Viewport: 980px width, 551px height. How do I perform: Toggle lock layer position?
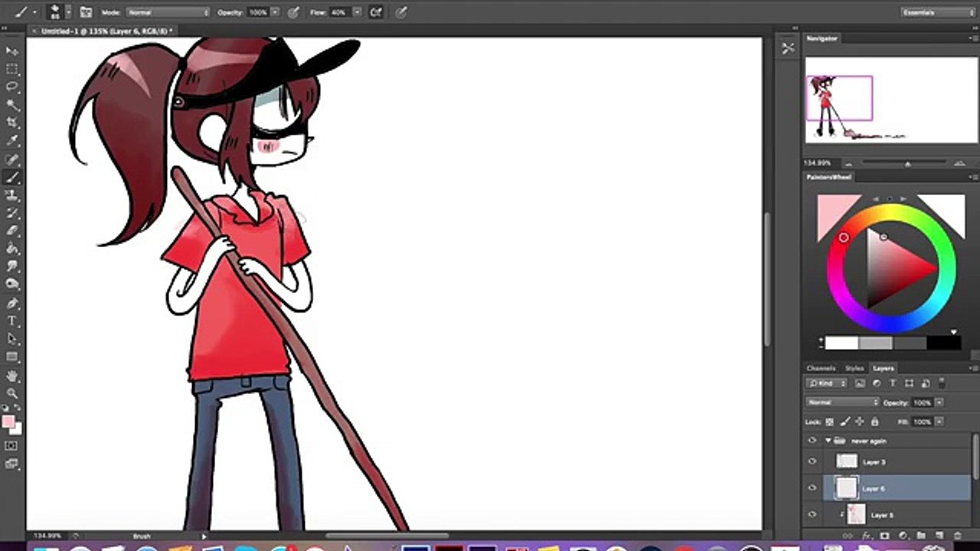tap(859, 422)
